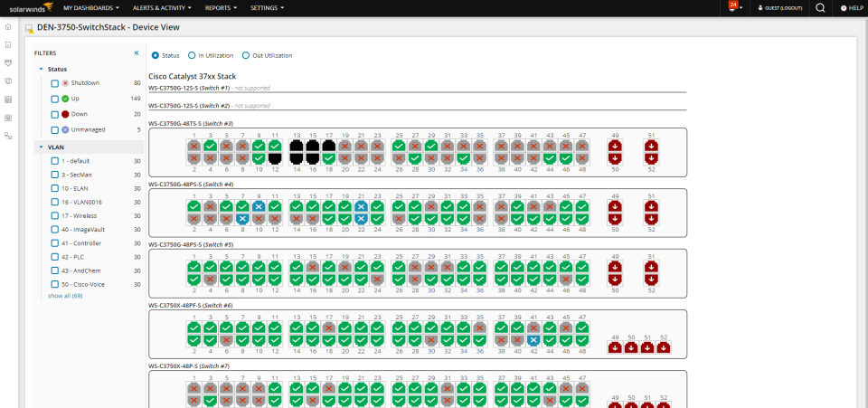Viewport: 868px width, 408px height.
Task: Expand the notifications dropdown arrow
Action: click(x=741, y=9)
